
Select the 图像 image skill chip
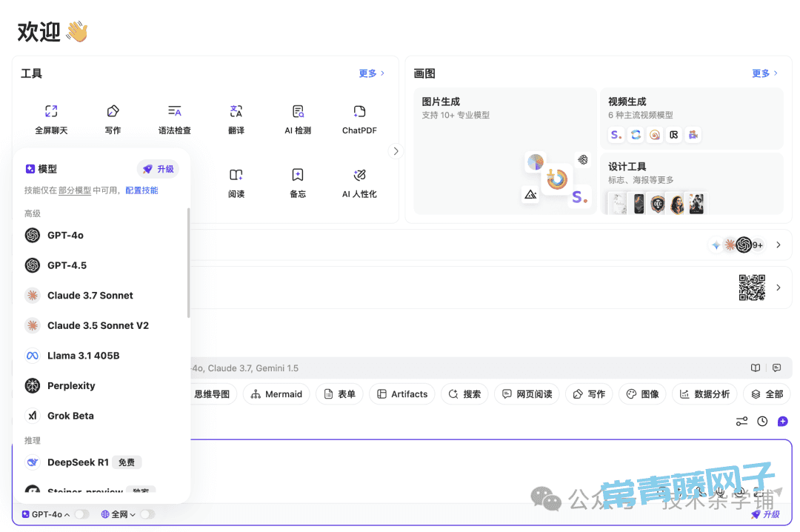[642, 394]
